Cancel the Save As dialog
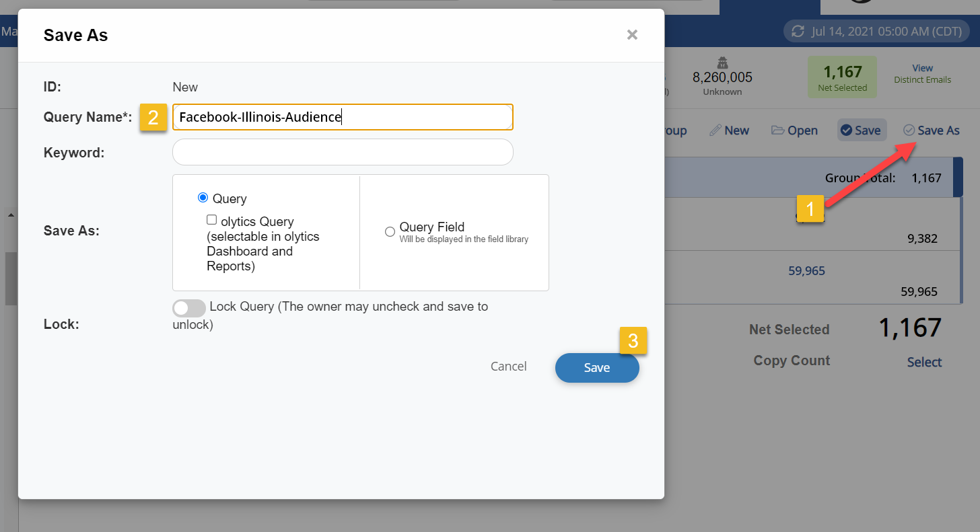 508,367
